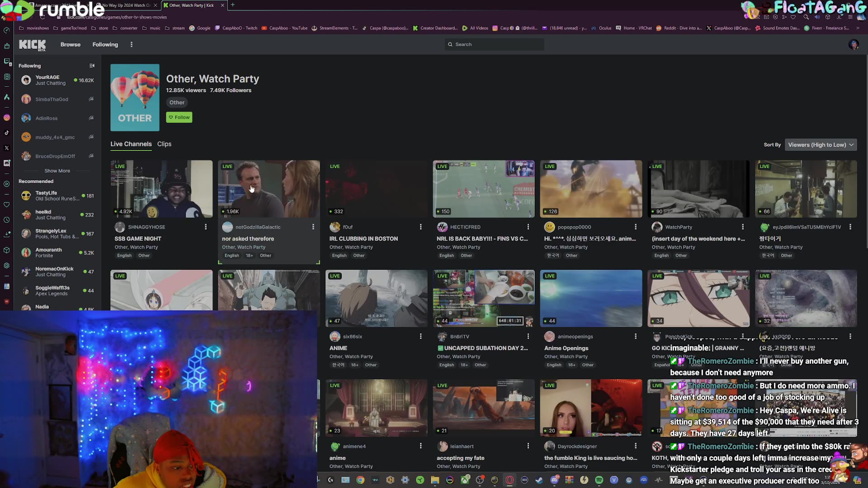Viewport: 868px width, 488px height.
Task: Open OBS Studio from the taskbar
Action: [479, 480]
